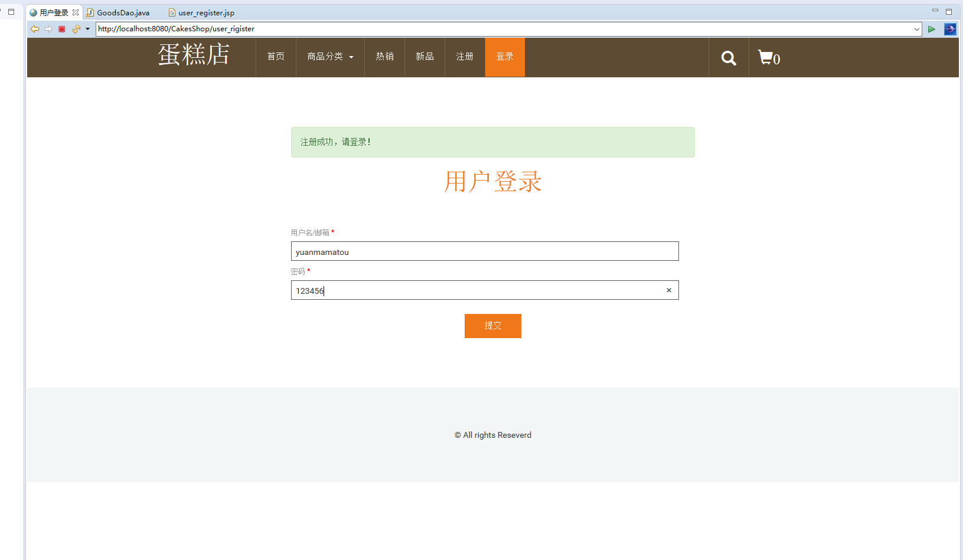Click the green run button in the toolbar

(x=932, y=28)
